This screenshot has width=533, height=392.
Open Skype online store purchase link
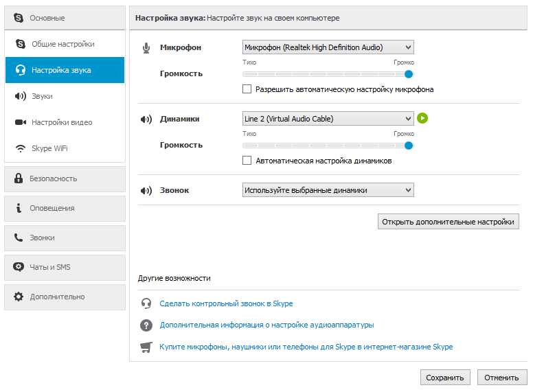tap(306, 347)
